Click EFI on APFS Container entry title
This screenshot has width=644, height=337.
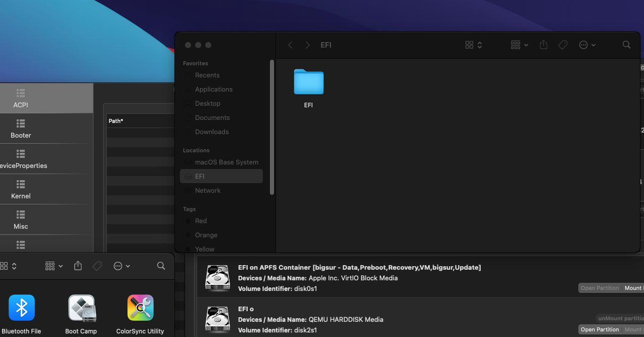pyautogui.click(x=359, y=267)
